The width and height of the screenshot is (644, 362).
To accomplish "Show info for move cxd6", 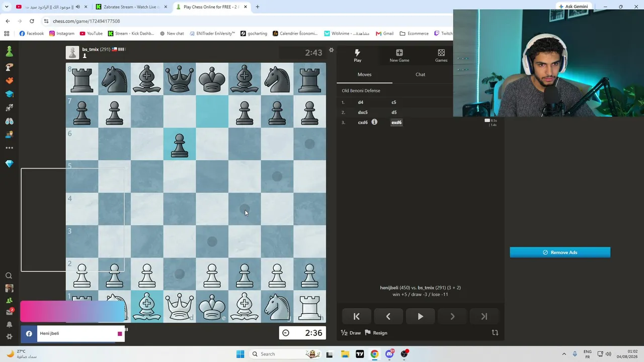I will click(x=374, y=122).
